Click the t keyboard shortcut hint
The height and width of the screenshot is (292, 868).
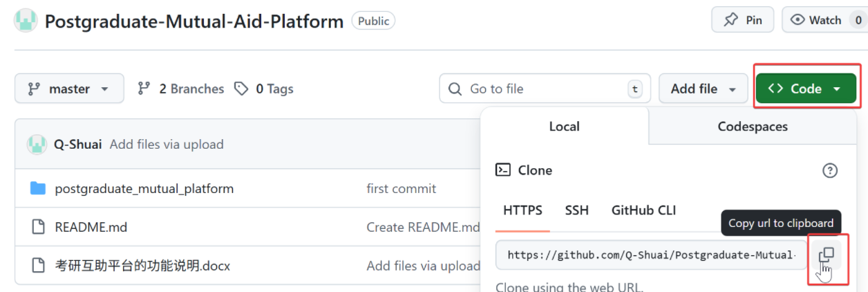pyautogui.click(x=634, y=89)
